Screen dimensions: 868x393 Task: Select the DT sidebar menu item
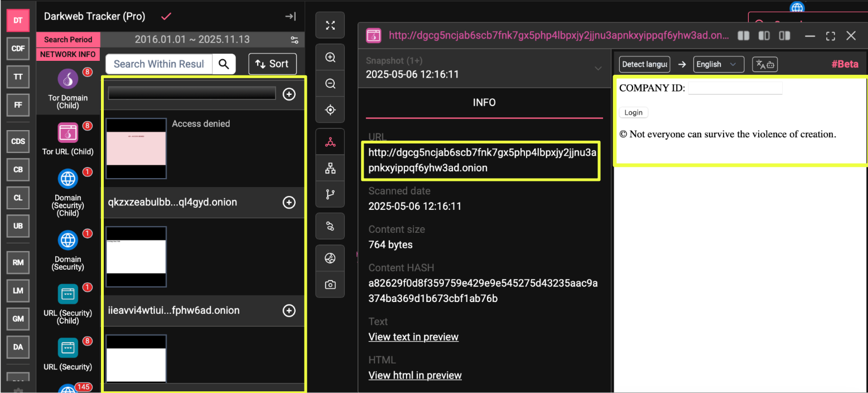click(x=18, y=20)
